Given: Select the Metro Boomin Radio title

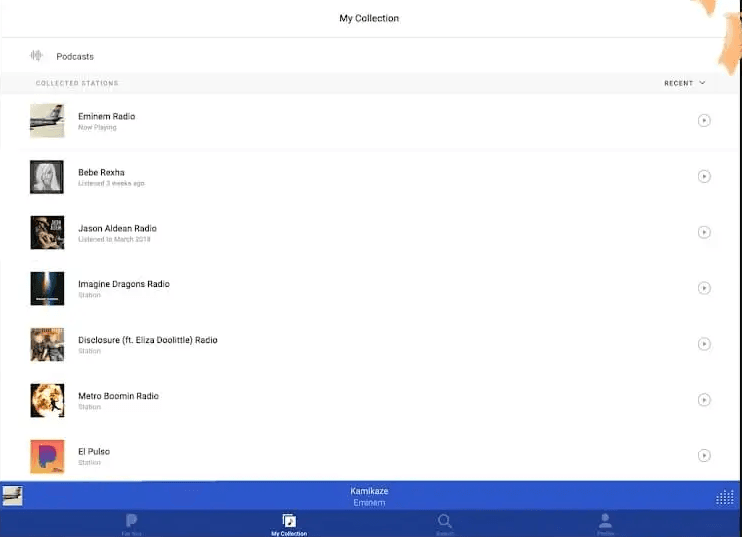Looking at the screenshot, I should [x=118, y=396].
